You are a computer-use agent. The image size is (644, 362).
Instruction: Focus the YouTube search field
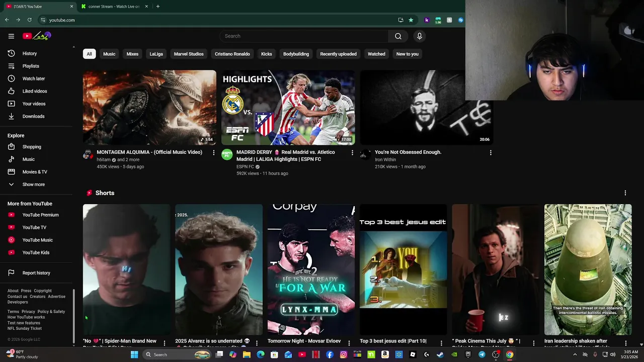[x=304, y=36]
